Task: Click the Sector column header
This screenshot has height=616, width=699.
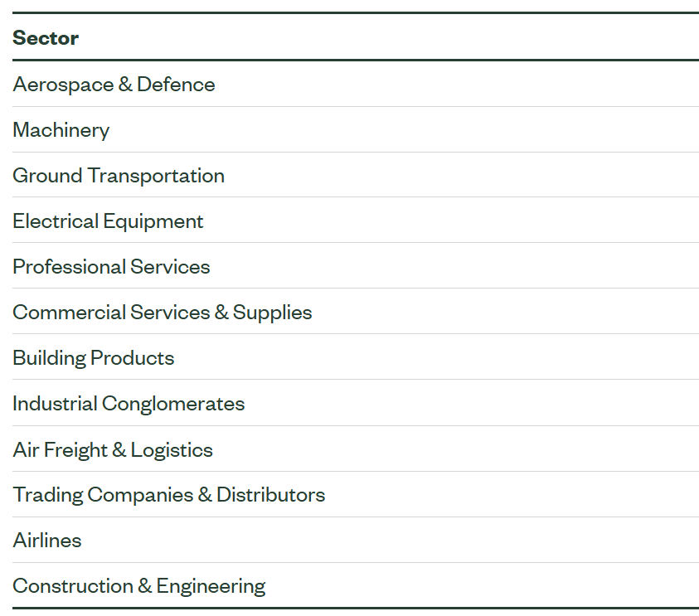Action: 46,38
